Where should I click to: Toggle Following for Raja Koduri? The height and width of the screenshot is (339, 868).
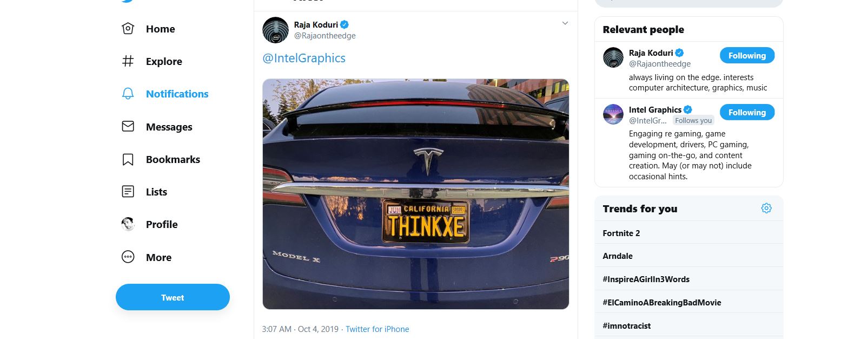click(747, 55)
